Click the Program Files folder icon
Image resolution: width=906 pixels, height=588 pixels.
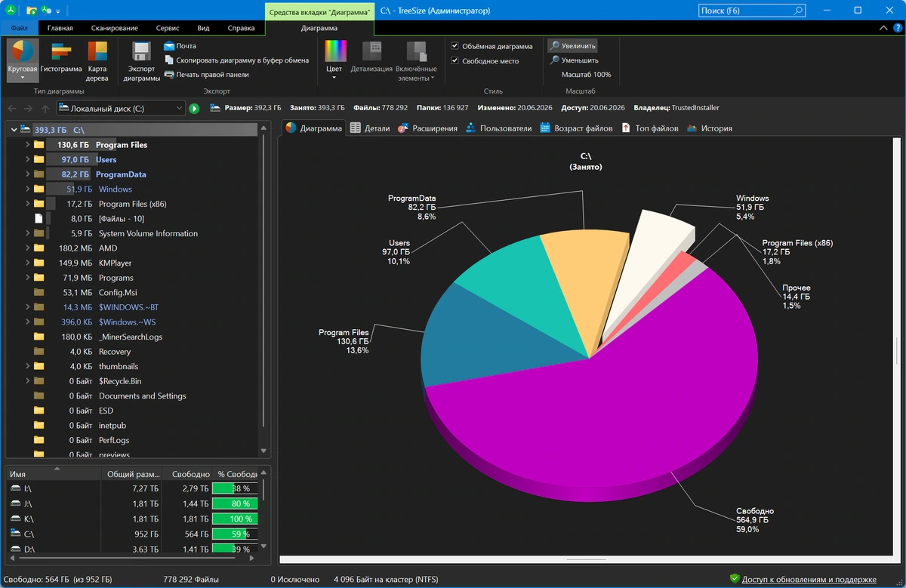39,145
